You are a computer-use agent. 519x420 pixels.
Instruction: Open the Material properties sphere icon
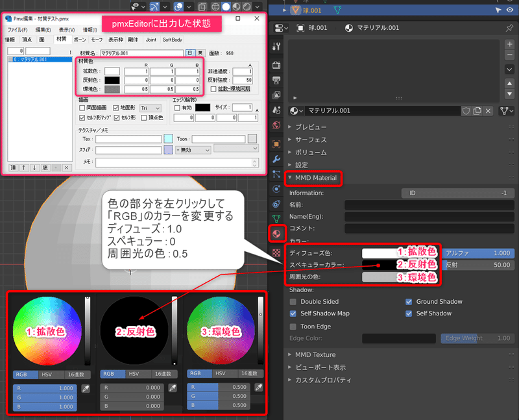(x=276, y=234)
